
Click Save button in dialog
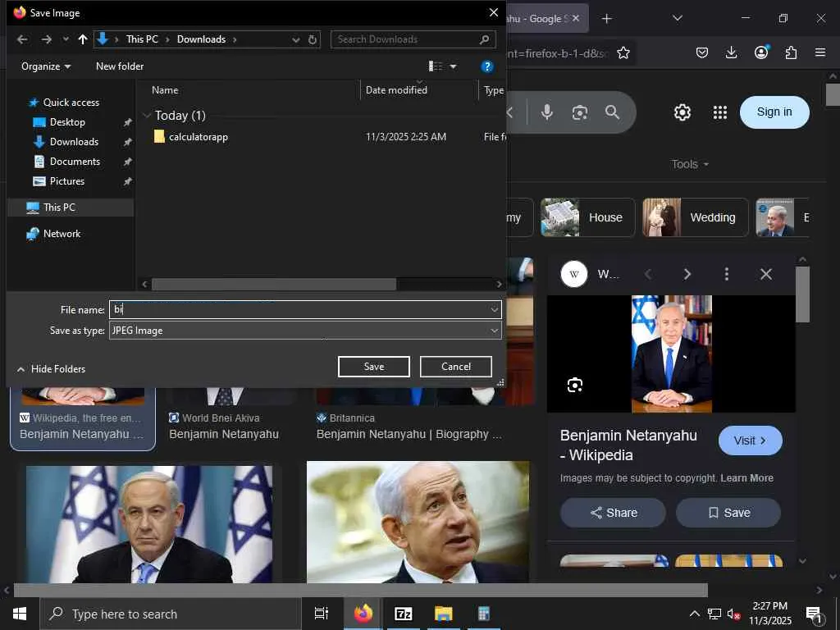[374, 367]
